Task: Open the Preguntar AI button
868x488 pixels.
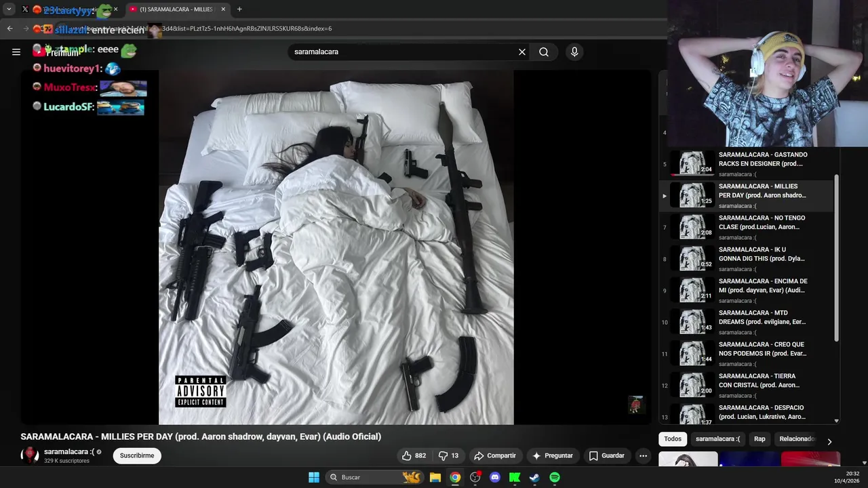Action: coord(553,455)
